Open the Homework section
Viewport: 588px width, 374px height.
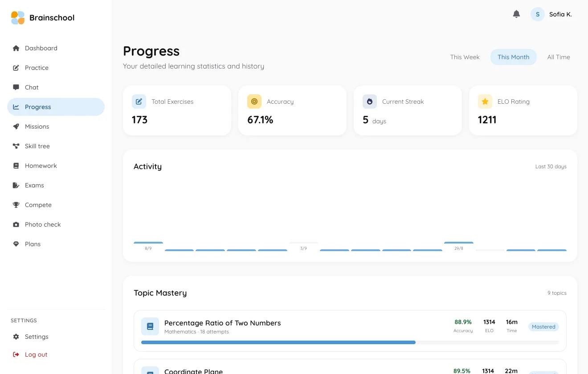pos(56,166)
